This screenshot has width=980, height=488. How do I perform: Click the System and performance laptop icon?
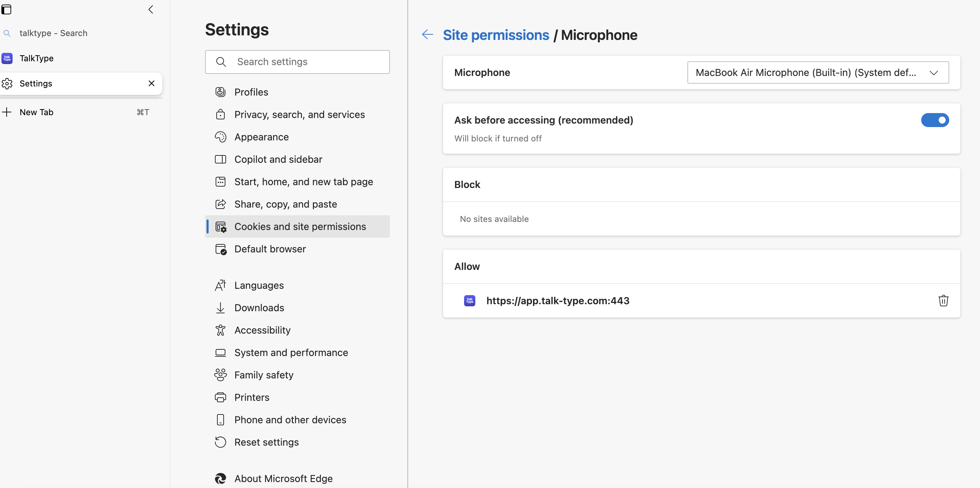pos(220,353)
